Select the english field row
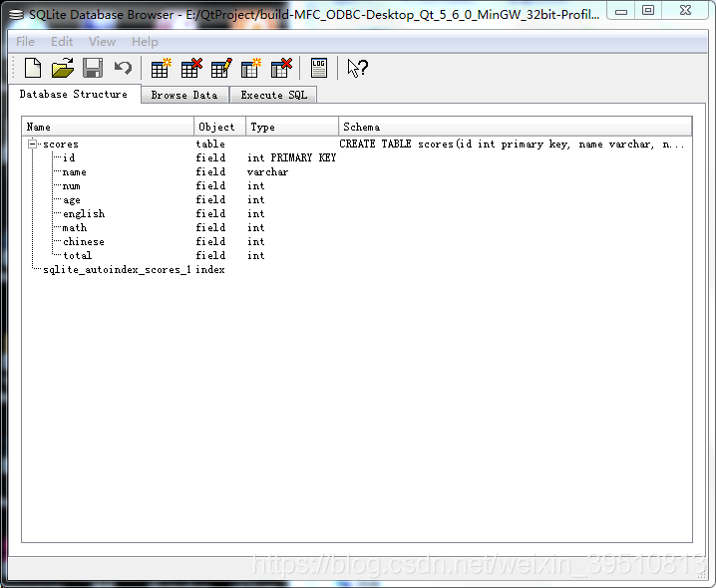 click(357, 213)
